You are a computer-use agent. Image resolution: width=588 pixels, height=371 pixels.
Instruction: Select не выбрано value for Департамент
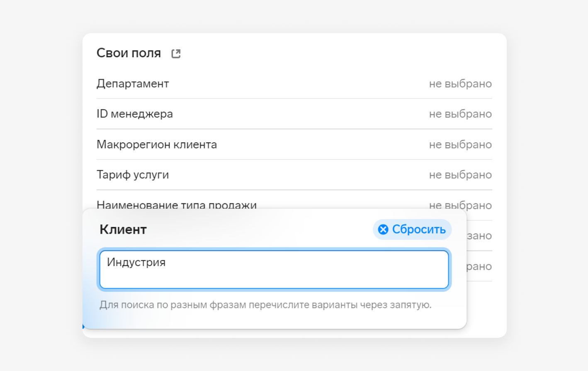coord(460,84)
